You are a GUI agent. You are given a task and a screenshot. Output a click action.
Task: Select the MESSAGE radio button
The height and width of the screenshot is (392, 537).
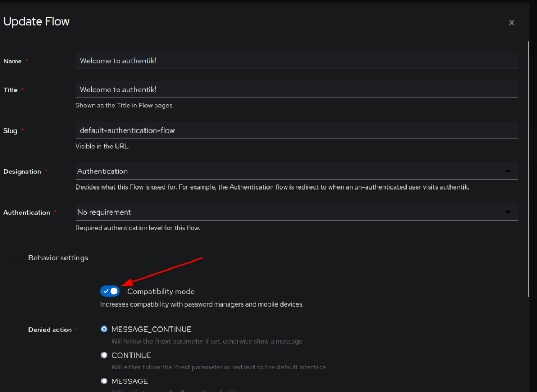coord(104,381)
